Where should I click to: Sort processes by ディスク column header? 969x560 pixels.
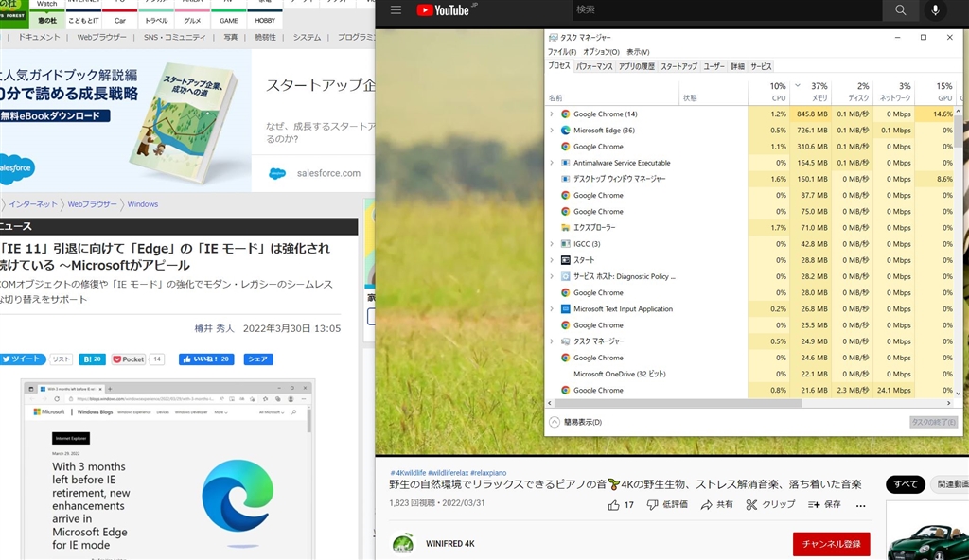[x=853, y=92]
